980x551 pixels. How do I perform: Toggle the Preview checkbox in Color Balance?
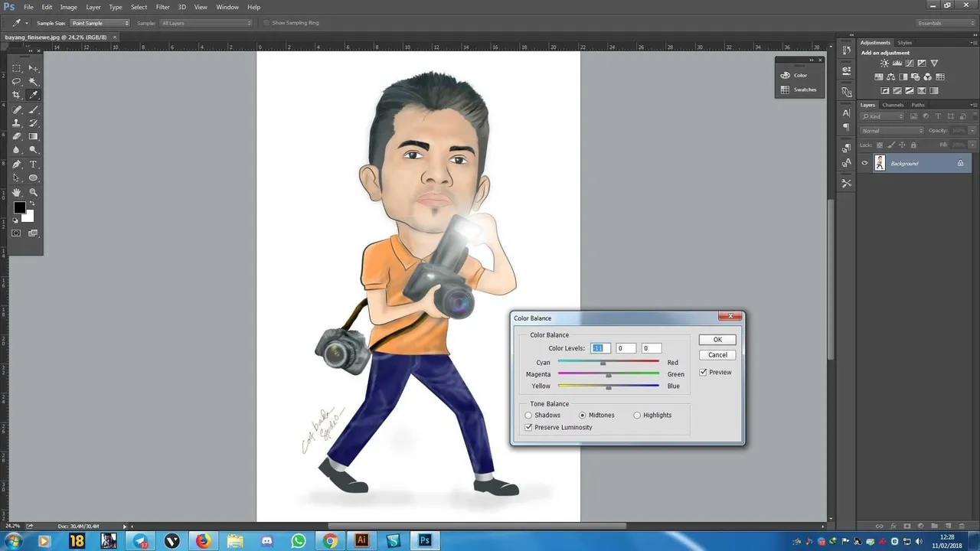(x=703, y=373)
